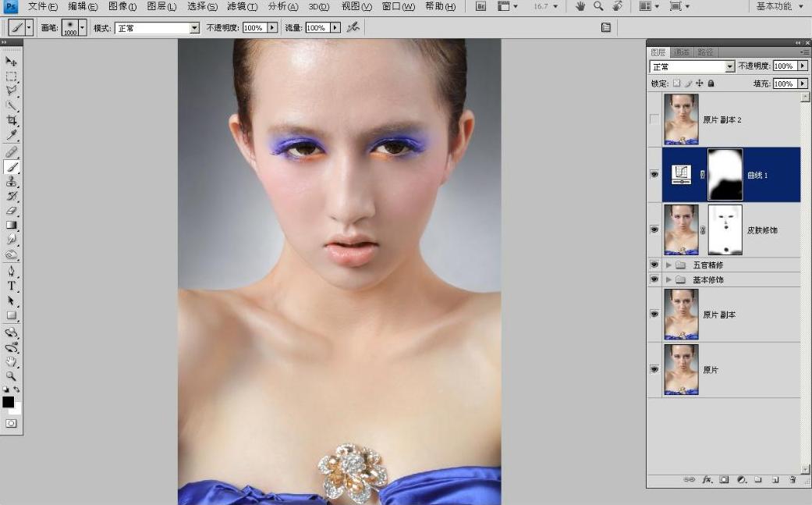Click the 曲线 1 layer mask thumbnail

click(x=725, y=175)
